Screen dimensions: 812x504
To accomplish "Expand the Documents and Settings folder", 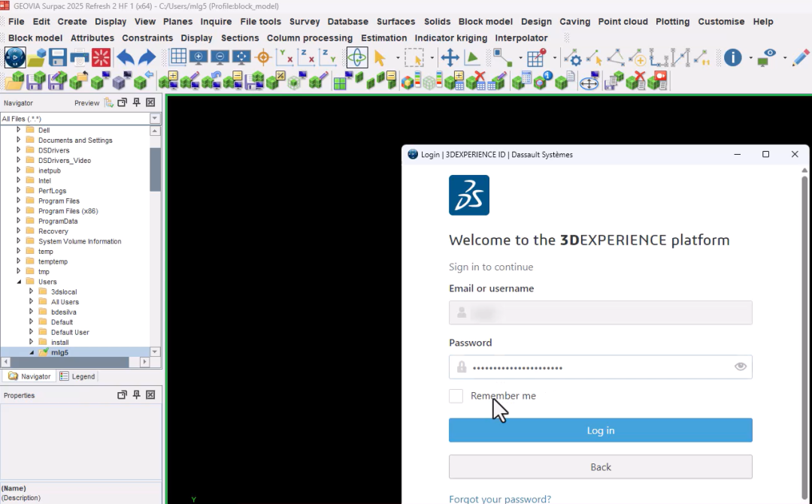I will point(19,140).
